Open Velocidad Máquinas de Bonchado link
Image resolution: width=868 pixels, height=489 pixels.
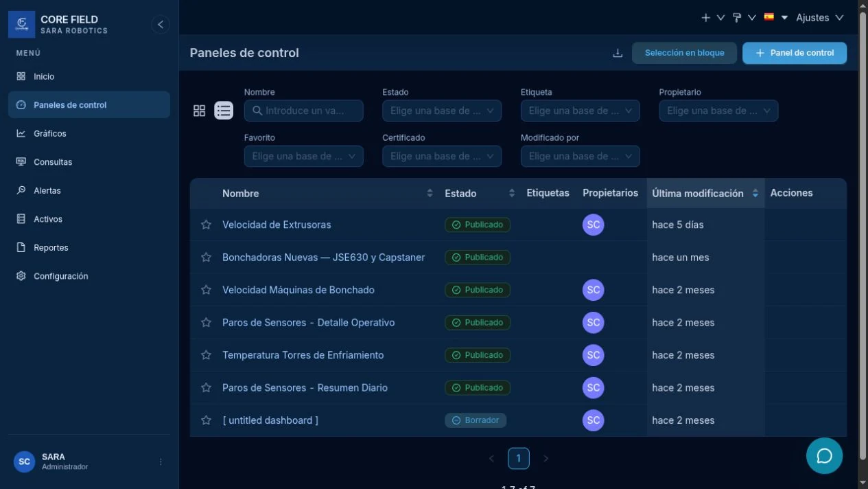click(298, 290)
